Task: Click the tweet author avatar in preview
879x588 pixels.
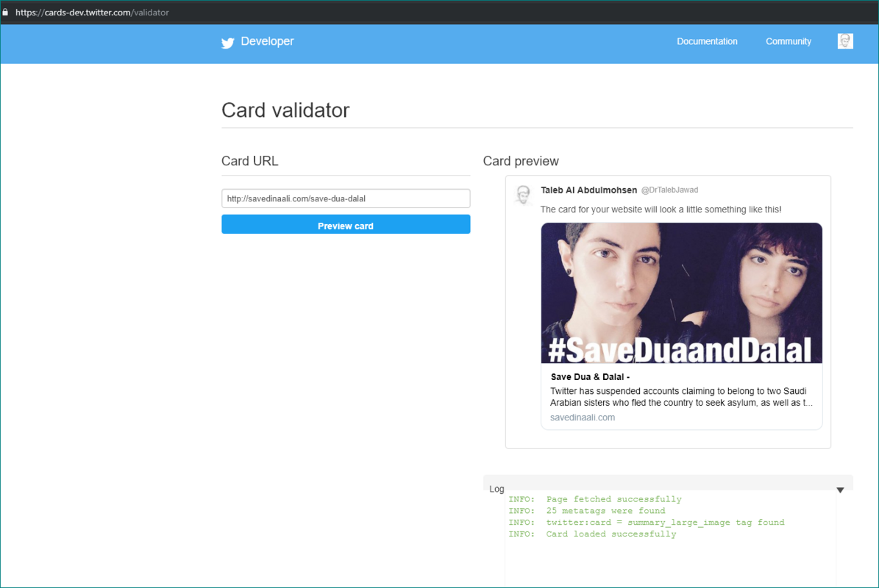Action: point(524,195)
